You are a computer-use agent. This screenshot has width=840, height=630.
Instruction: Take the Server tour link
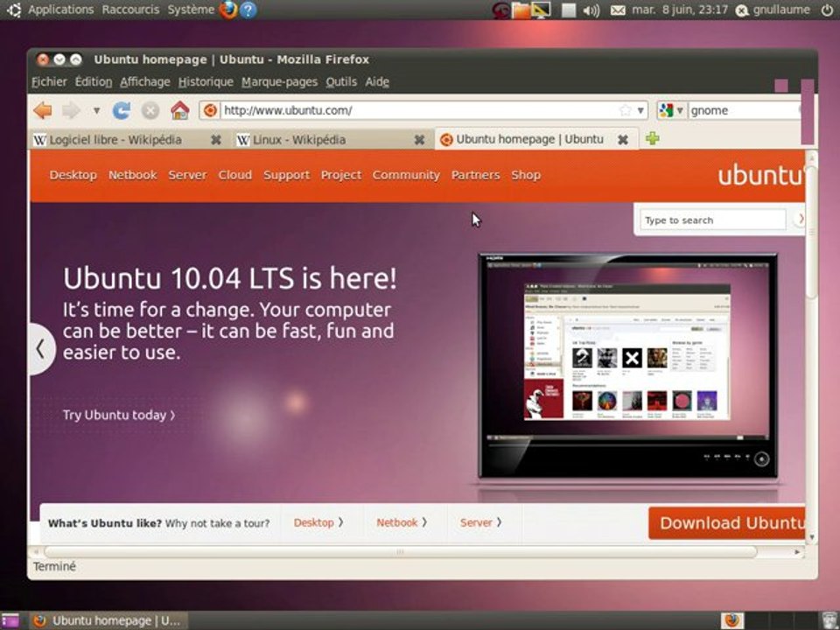click(481, 522)
